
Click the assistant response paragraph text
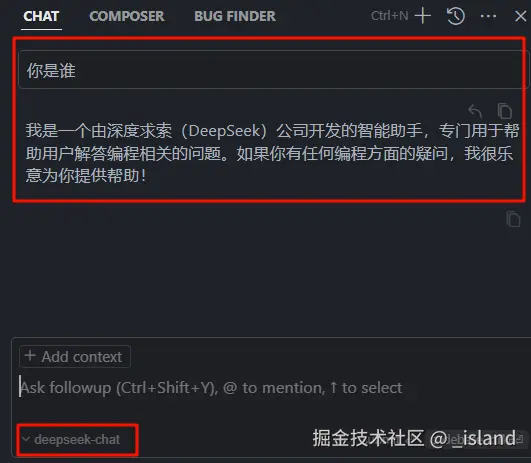click(x=272, y=153)
